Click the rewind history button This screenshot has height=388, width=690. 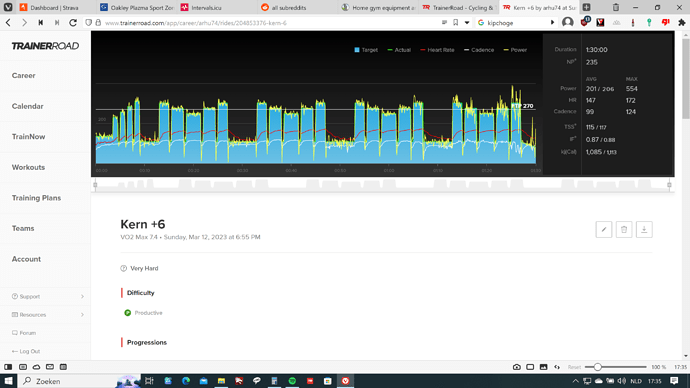(x=40, y=22)
